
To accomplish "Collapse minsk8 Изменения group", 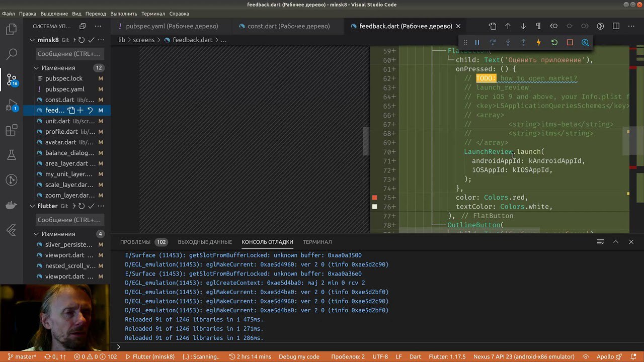I will pos(36,68).
